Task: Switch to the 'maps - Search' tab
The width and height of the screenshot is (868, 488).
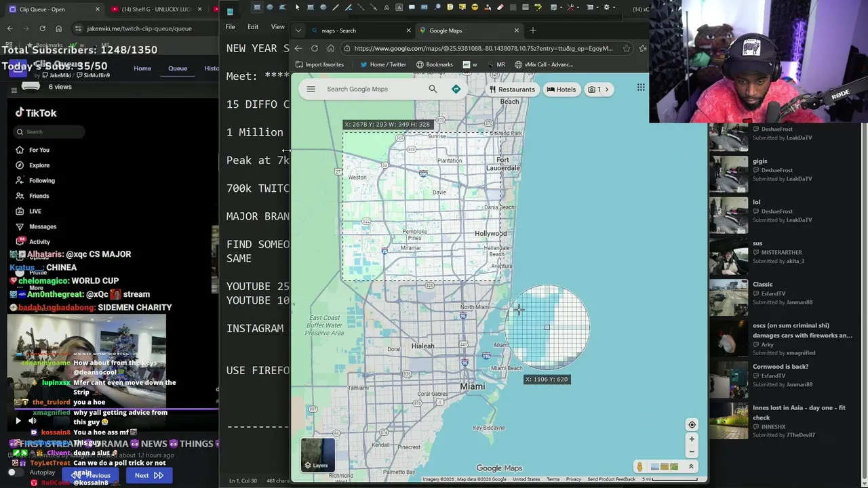Action: (x=358, y=30)
